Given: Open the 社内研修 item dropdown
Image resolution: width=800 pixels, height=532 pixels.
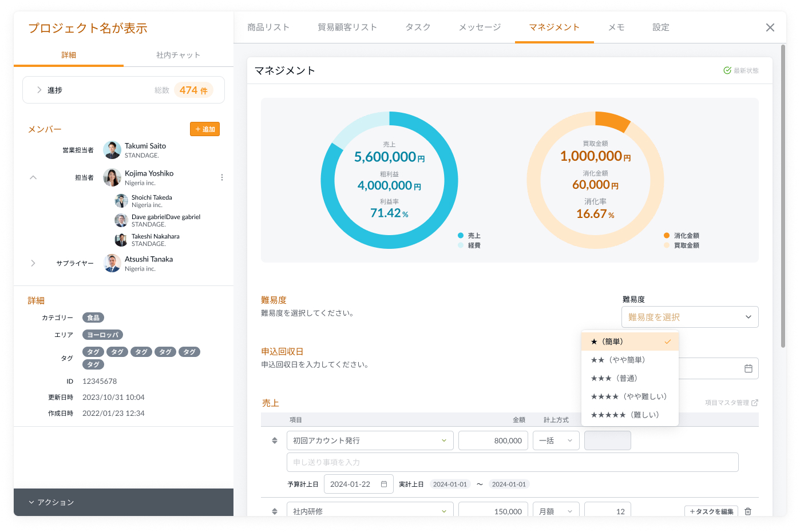Looking at the screenshot, I should coord(370,509).
